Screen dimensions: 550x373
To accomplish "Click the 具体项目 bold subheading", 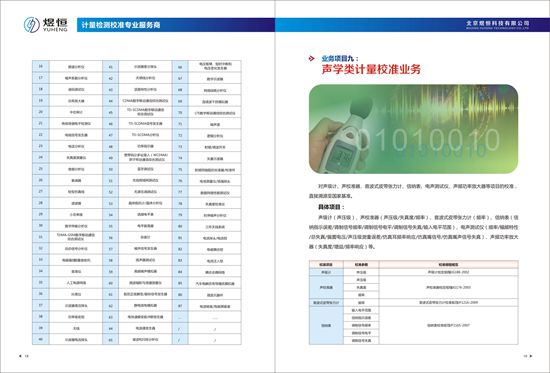I will [331, 207].
